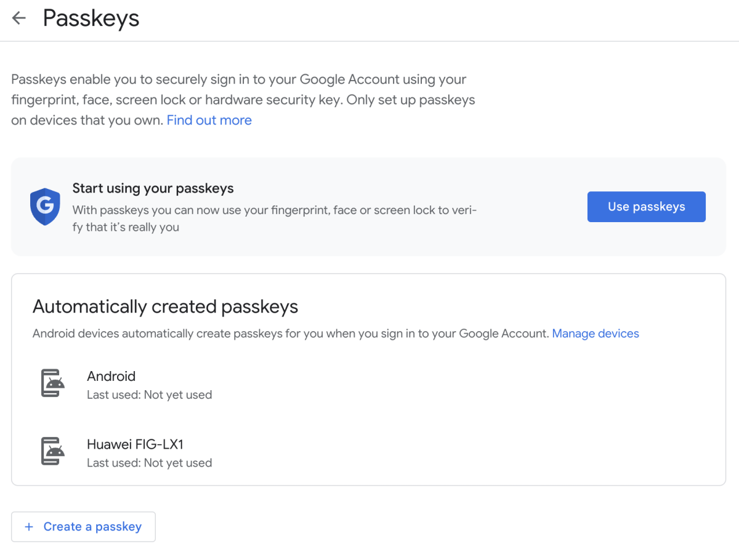Click the Android devices automatically create passkeys text
Screen dimensions: 739x560
coord(290,334)
